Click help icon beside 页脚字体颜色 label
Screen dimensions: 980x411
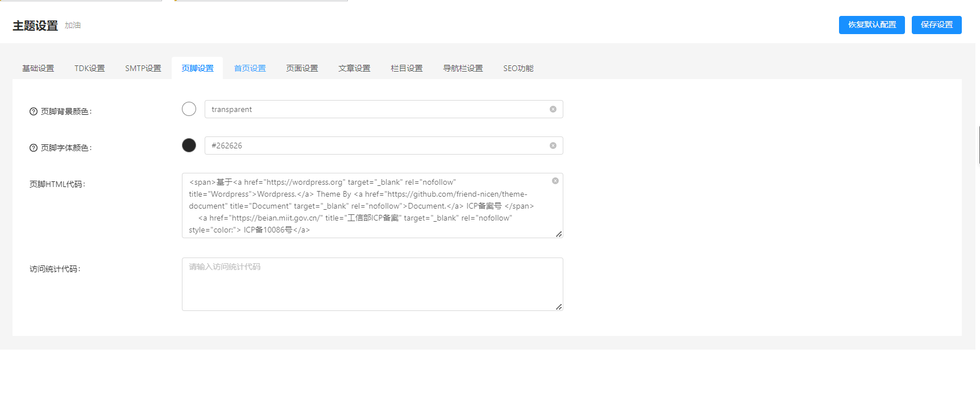[x=34, y=148]
